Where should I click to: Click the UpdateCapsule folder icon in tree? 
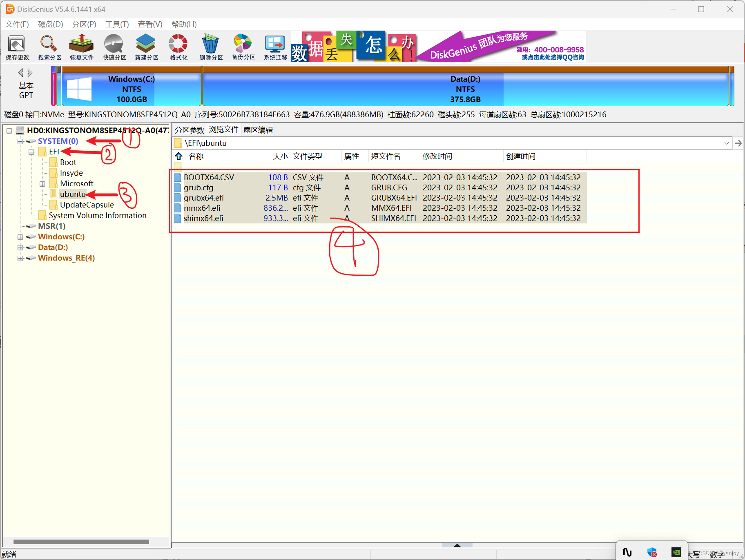coord(54,205)
